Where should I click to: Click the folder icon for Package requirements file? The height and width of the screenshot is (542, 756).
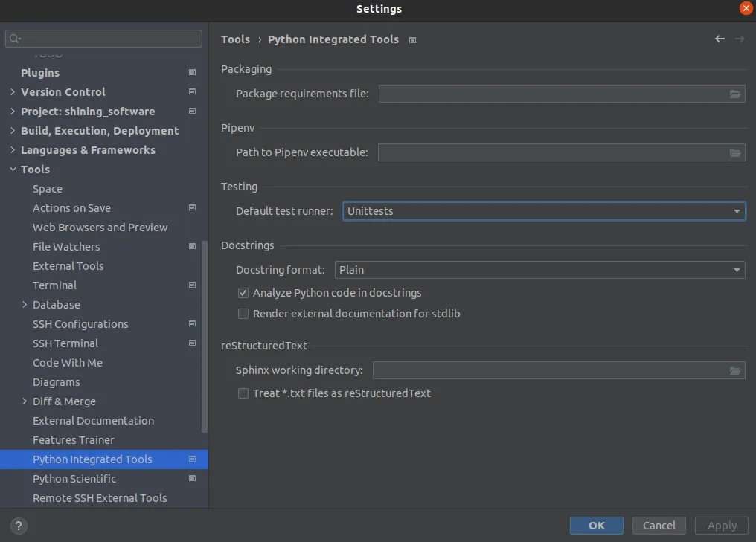click(x=735, y=94)
